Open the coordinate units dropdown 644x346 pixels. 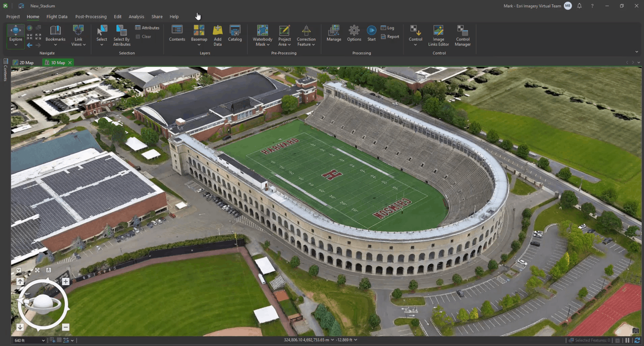(x=332, y=340)
